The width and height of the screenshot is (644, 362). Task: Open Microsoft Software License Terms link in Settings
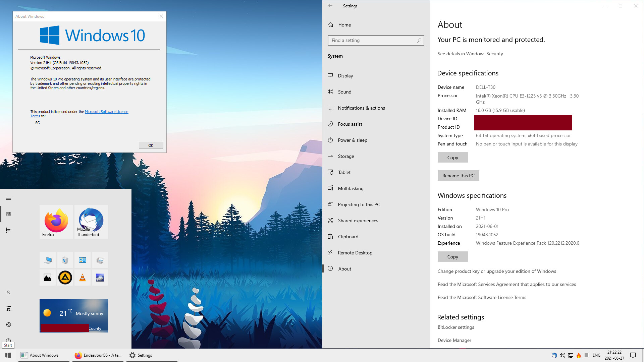point(482,297)
